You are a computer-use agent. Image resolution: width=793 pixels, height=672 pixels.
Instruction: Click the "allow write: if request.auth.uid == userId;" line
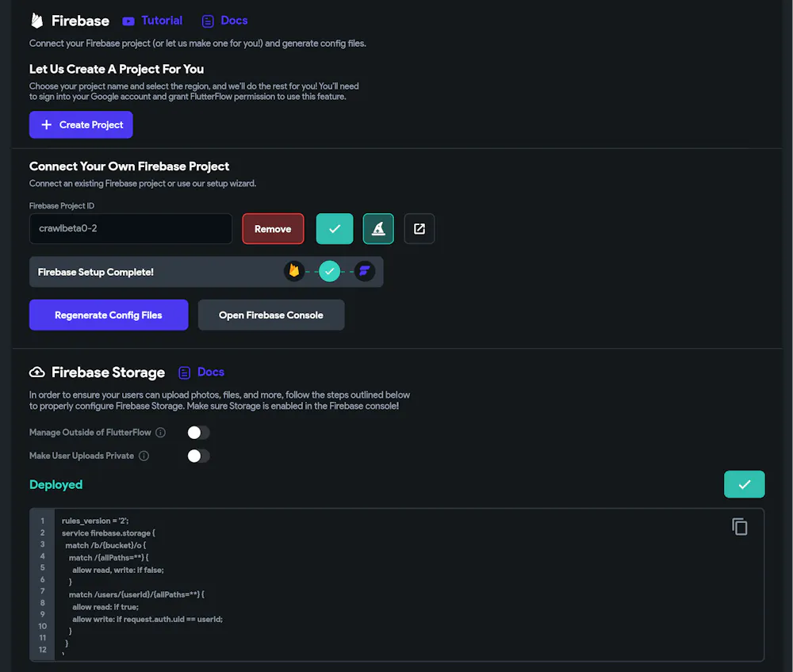(x=147, y=619)
